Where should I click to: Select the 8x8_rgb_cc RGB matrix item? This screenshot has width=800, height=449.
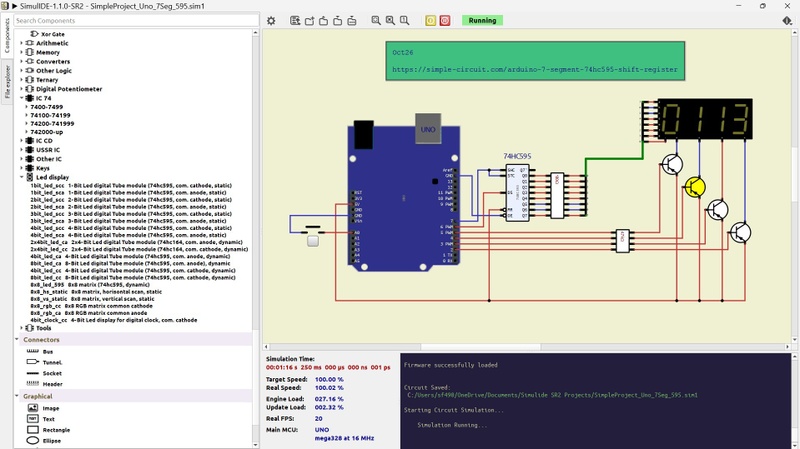[89, 306]
